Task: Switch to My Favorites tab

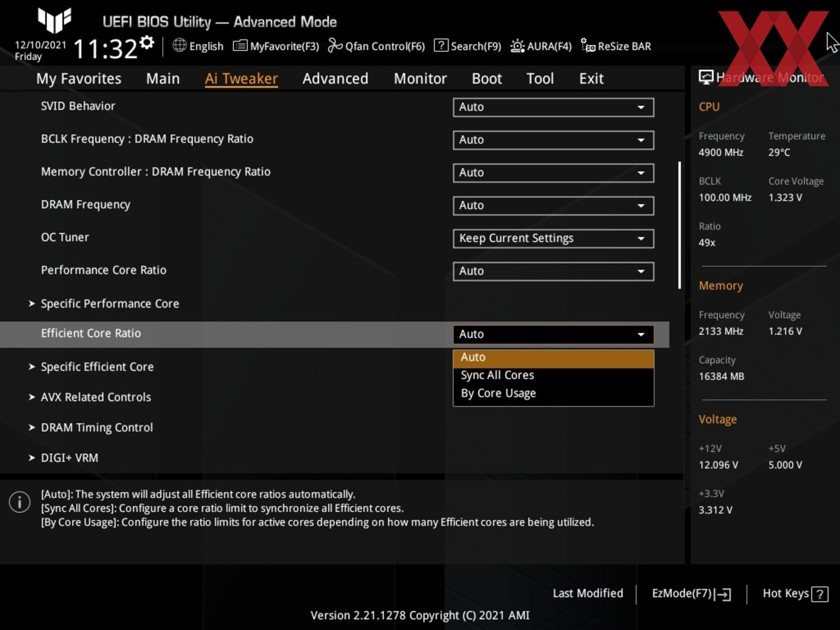Action: pyautogui.click(x=78, y=78)
